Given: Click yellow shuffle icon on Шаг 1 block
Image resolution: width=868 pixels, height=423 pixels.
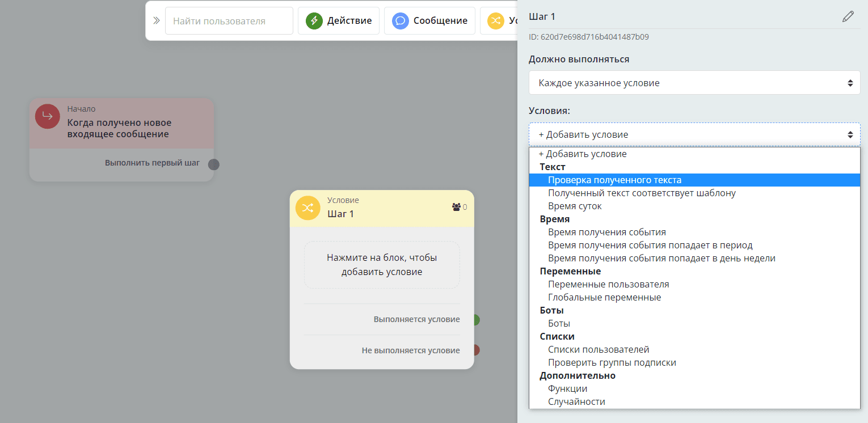Looking at the screenshot, I should (308, 208).
